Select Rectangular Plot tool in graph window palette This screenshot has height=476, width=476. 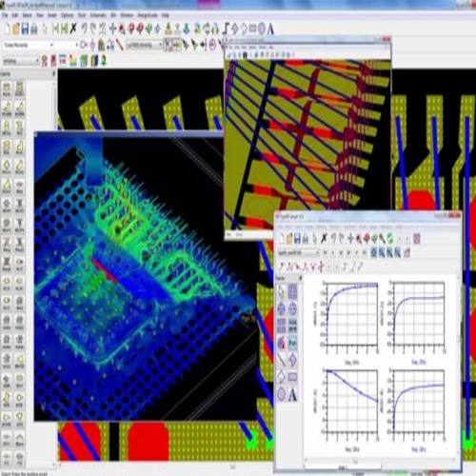click(x=292, y=291)
